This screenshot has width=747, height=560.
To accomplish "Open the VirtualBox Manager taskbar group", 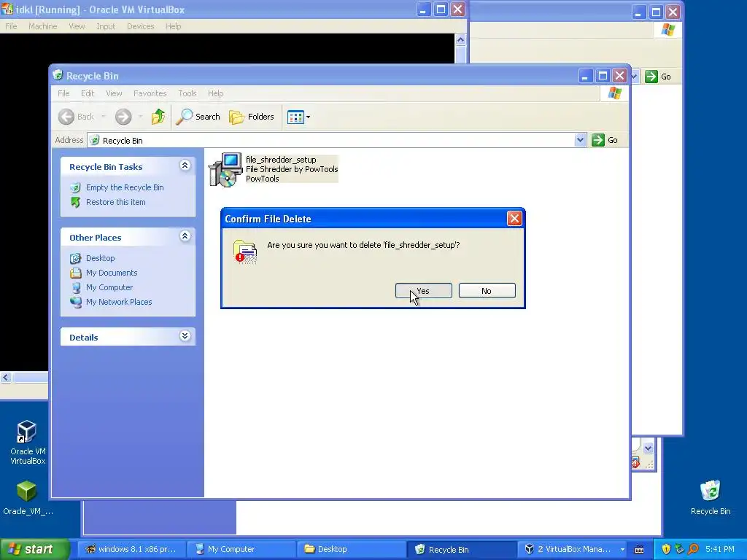I will 573,549.
